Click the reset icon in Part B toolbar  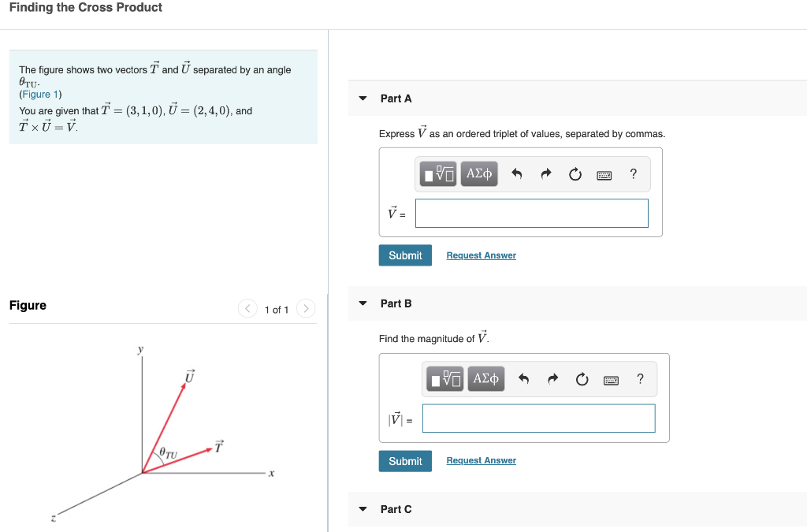(x=582, y=378)
